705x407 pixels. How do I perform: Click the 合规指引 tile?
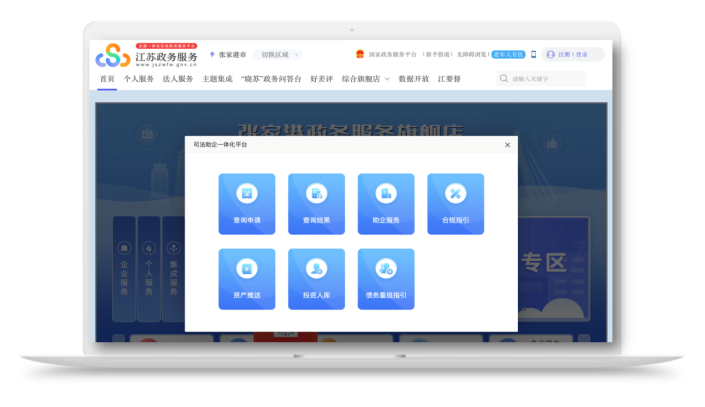coord(455,204)
